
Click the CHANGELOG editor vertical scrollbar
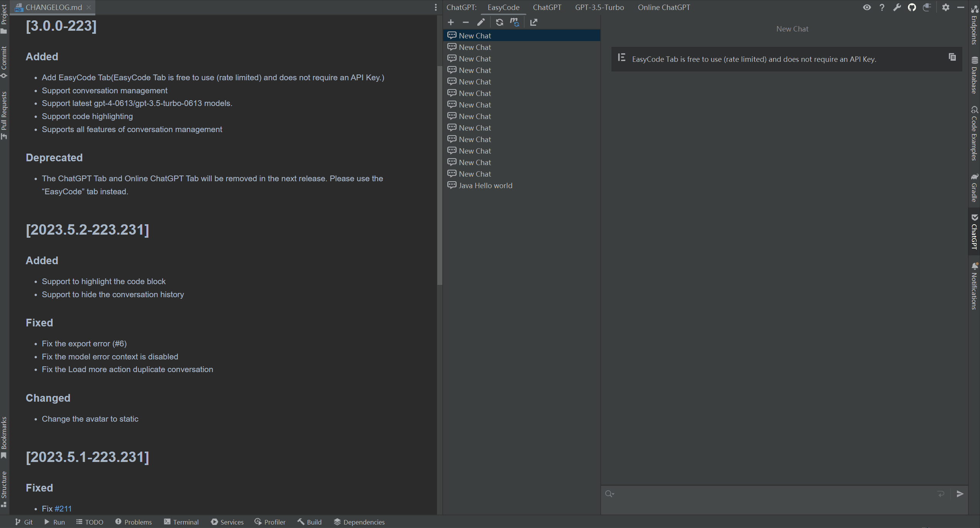440,175
